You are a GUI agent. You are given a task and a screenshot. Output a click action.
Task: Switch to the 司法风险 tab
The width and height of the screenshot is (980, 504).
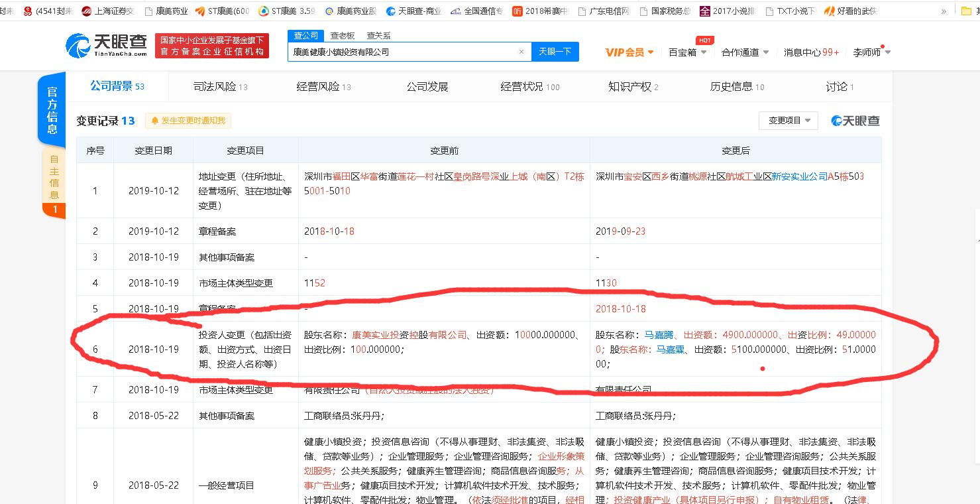[x=220, y=86]
